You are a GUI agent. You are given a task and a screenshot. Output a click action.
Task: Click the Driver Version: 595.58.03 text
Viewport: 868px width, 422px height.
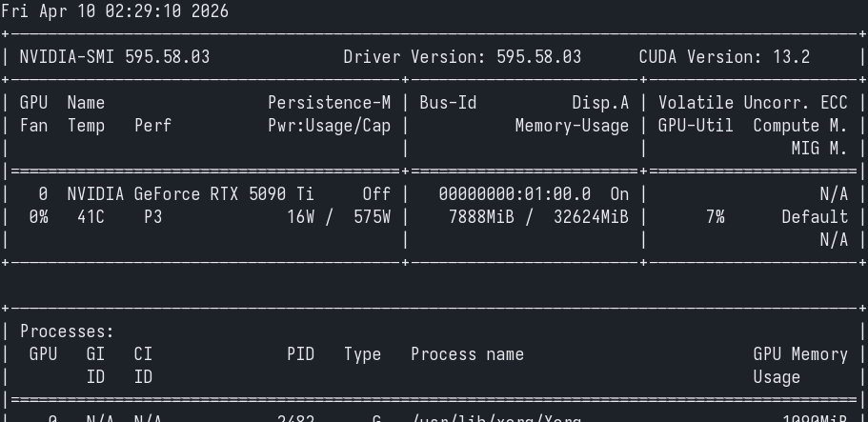coord(462,57)
